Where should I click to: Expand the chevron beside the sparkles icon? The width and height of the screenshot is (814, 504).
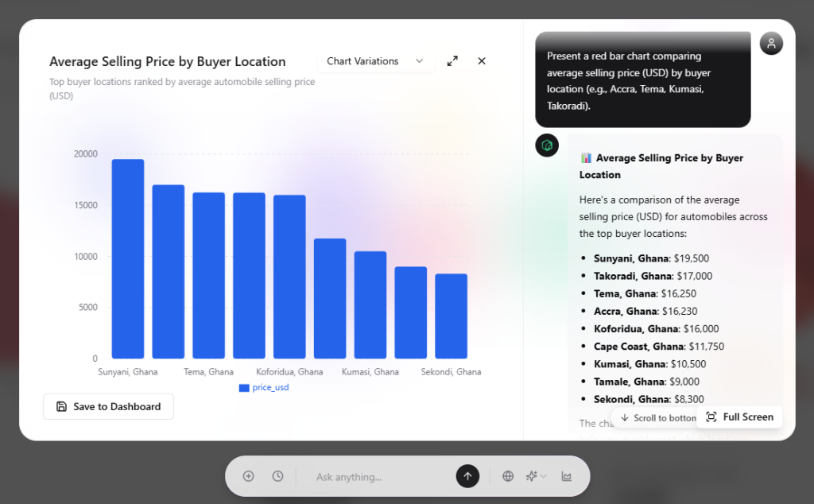coord(543,475)
